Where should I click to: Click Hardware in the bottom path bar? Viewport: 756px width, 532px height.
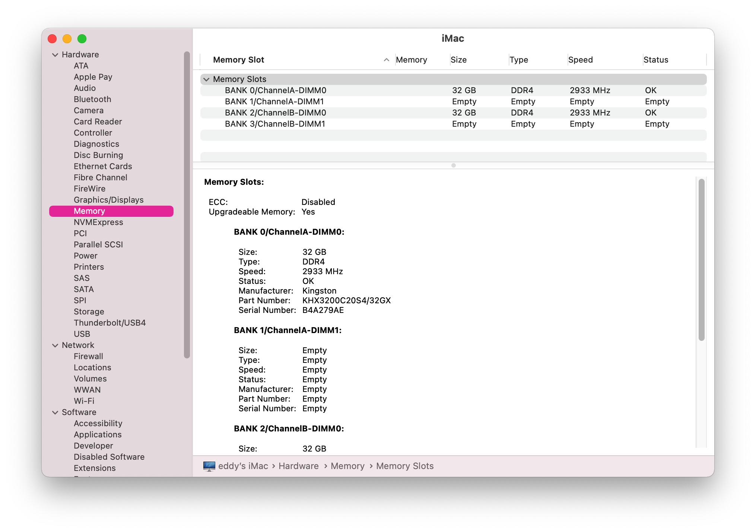coord(298,466)
